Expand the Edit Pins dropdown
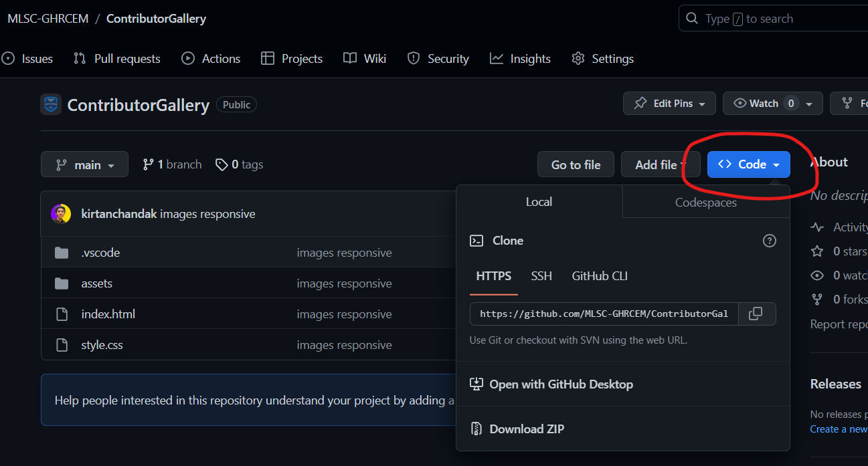The width and height of the screenshot is (868, 466). pyautogui.click(x=669, y=104)
